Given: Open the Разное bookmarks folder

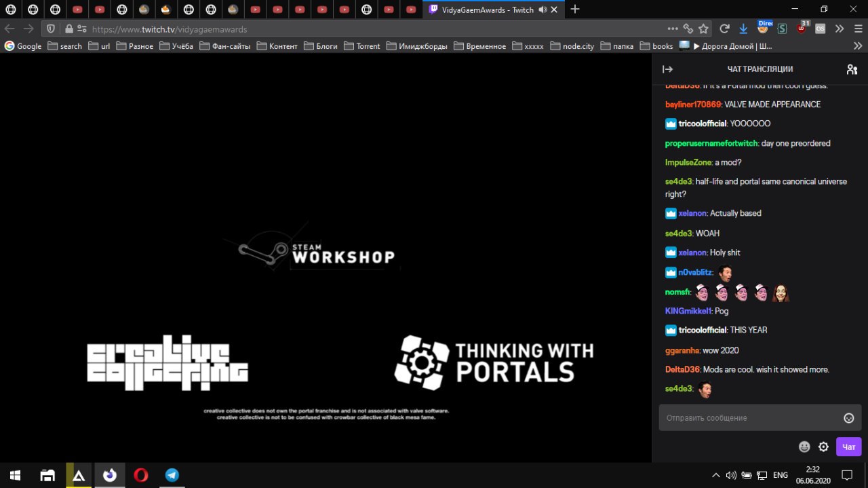Looking at the screenshot, I should pyautogui.click(x=134, y=46).
